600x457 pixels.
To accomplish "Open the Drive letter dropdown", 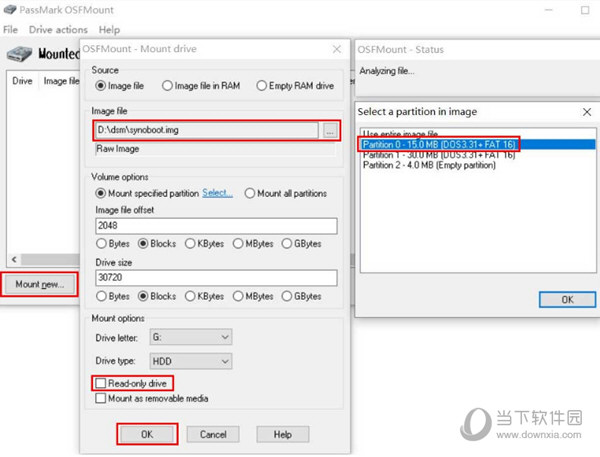I will [x=191, y=337].
